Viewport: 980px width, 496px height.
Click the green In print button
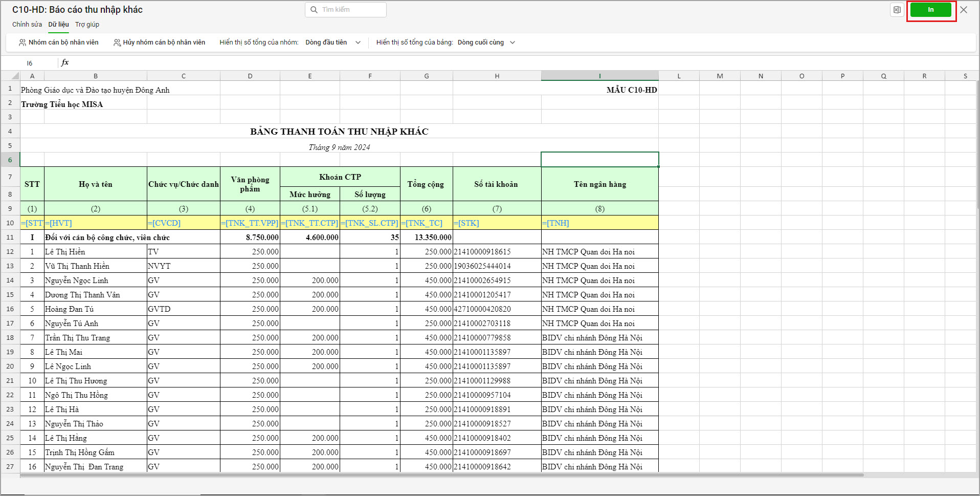tap(930, 10)
